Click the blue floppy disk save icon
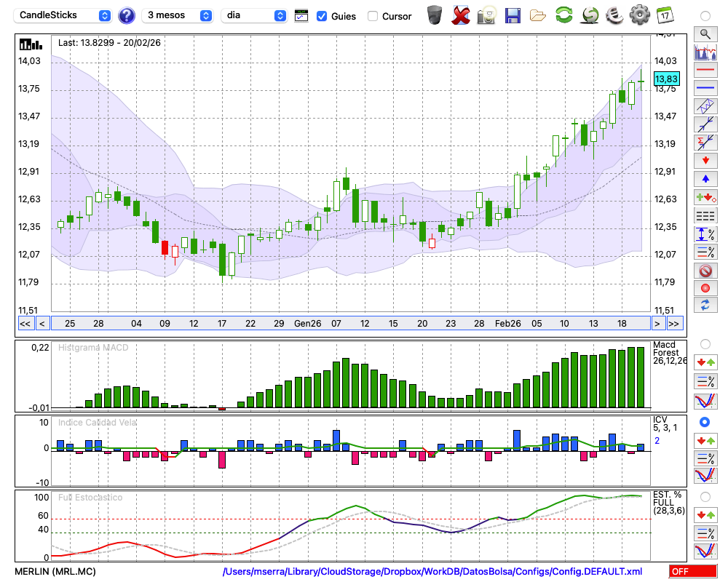 click(513, 15)
